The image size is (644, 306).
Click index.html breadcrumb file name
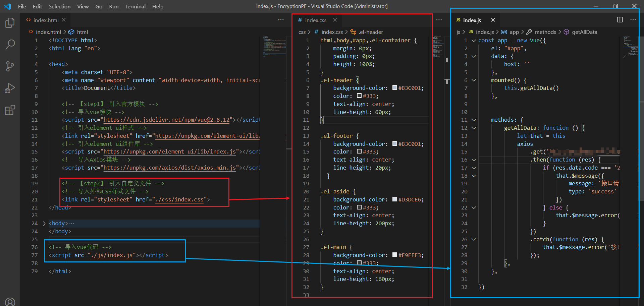pyautogui.click(x=49, y=32)
